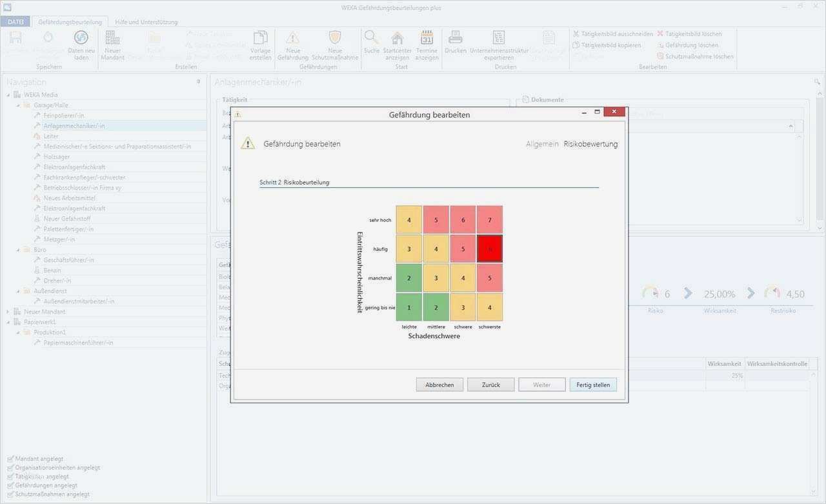Finish with the Fertig stellen button

pos(593,385)
